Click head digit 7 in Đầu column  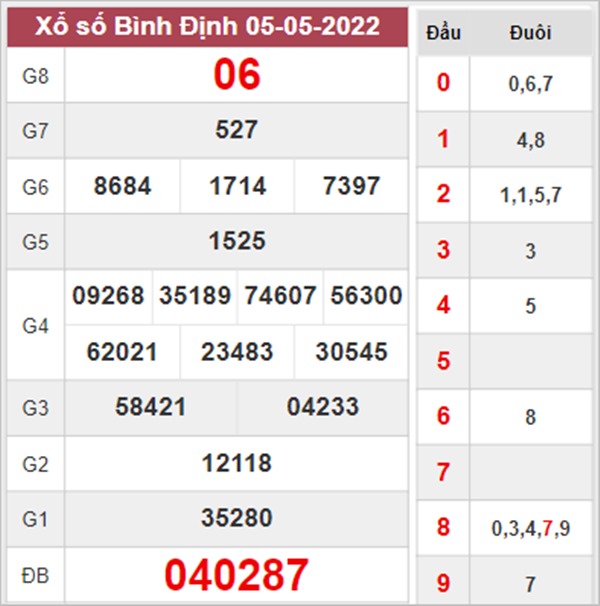pos(443,472)
